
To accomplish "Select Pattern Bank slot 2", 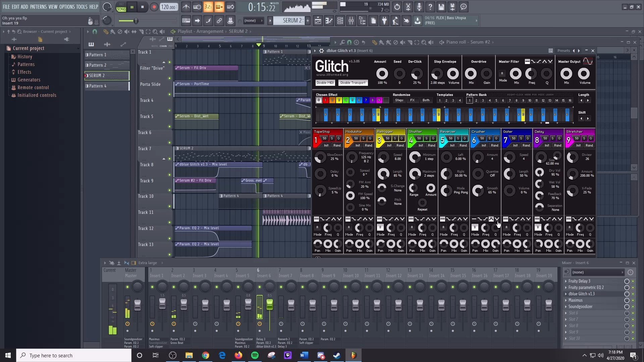I will point(476,101).
